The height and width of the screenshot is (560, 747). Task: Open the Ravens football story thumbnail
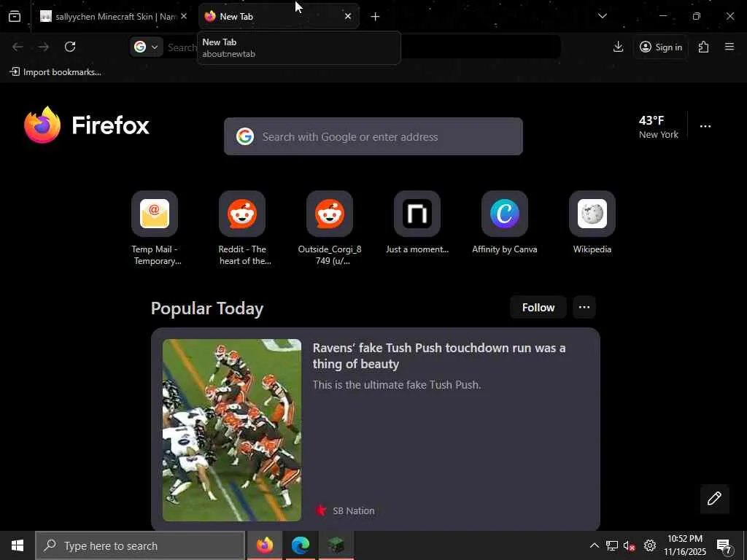[x=232, y=430]
